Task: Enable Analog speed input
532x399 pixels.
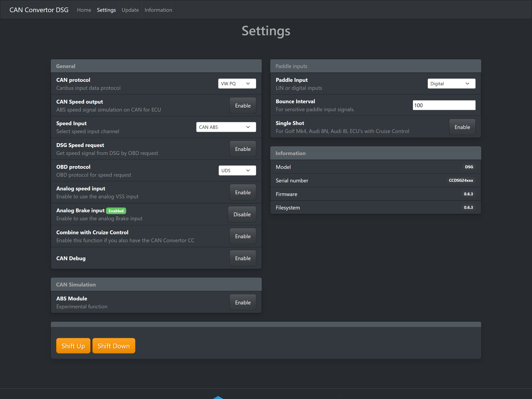Action: (x=243, y=192)
